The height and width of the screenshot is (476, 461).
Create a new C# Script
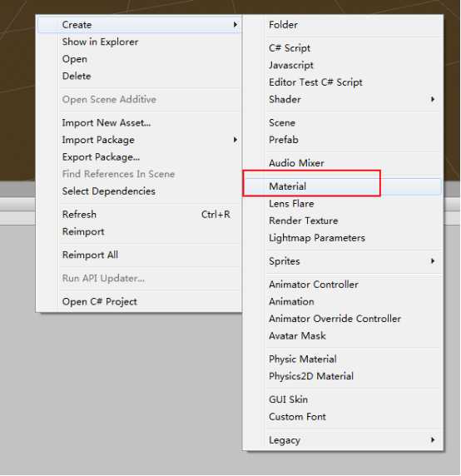[x=343, y=48]
